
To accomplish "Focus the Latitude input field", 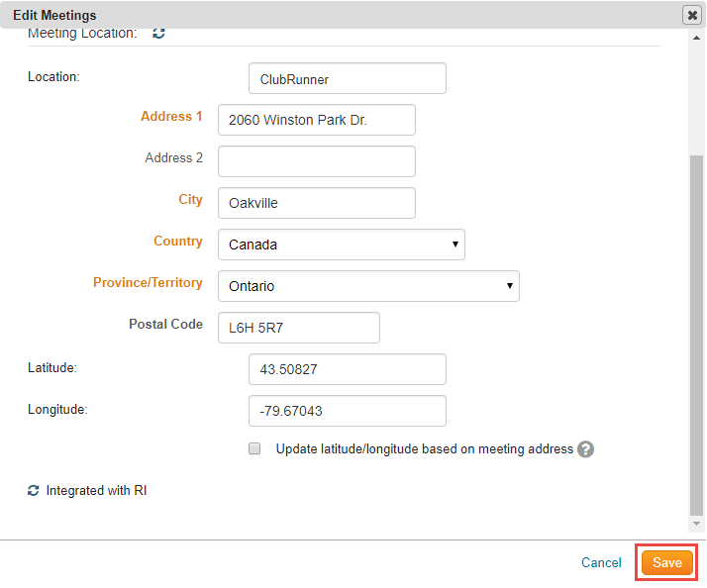I will coord(347,369).
